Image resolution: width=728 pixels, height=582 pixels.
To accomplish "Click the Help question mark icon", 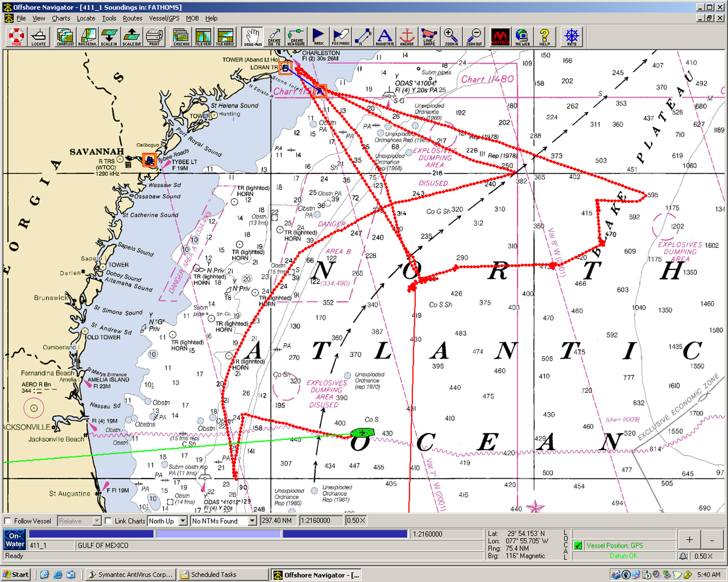I will (x=544, y=37).
